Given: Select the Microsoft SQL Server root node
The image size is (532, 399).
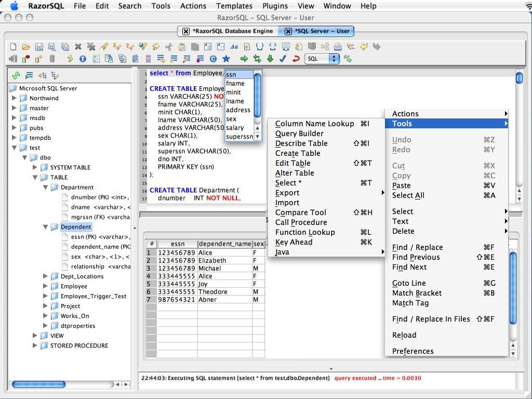Looking at the screenshot, I should [48, 88].
